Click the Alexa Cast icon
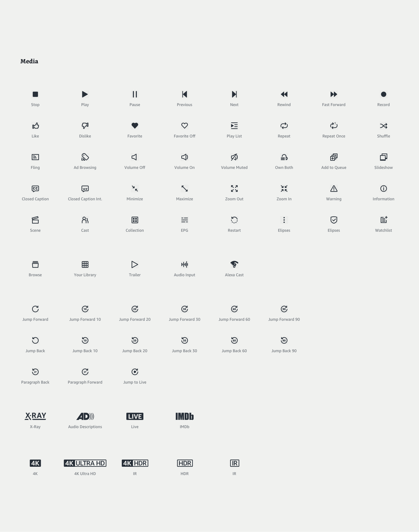The image size is (419, 532). tap(234, 264)
